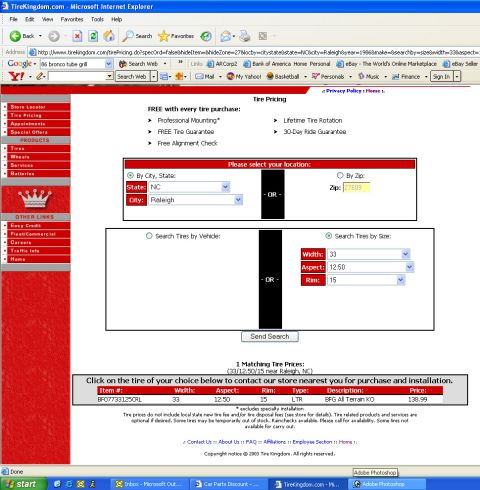Click Yahoo toolbar Sign In button
The height and width of the screenshot is (490, 480).
441,76
